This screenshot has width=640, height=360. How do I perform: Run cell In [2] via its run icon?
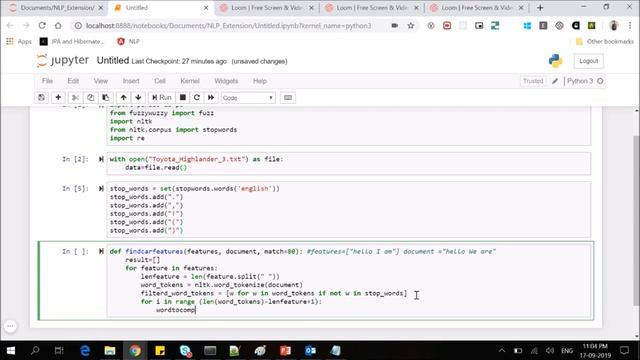(101, 159)
